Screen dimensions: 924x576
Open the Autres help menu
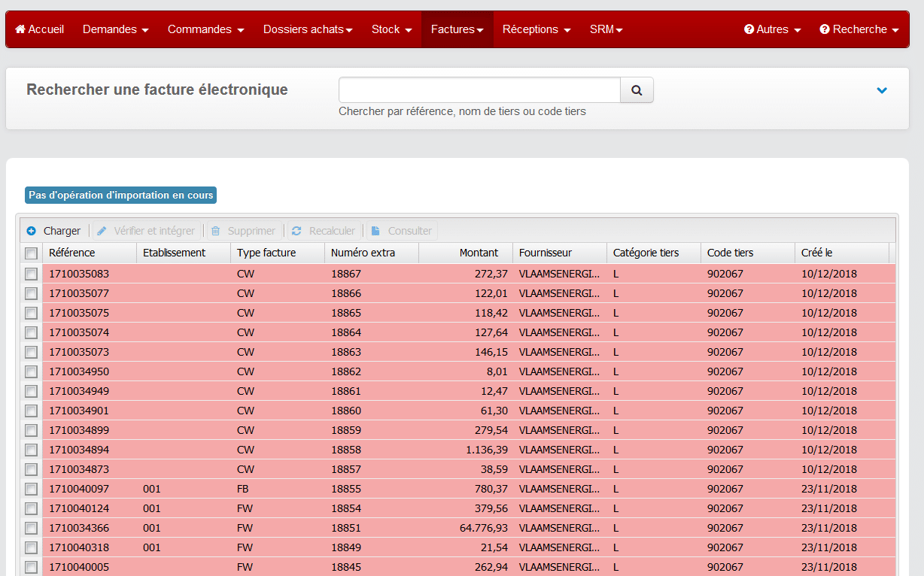(772, 29)
